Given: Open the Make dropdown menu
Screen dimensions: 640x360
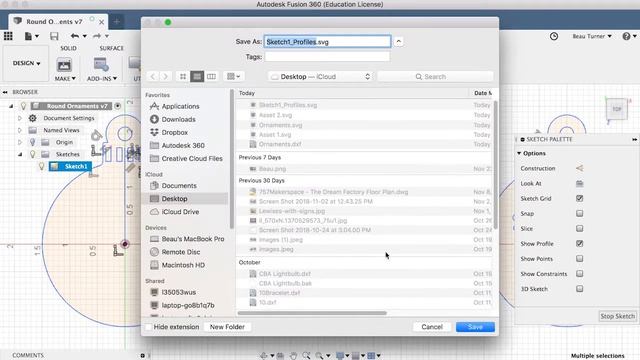Looking at the screenshot, I should pos(65,78).
